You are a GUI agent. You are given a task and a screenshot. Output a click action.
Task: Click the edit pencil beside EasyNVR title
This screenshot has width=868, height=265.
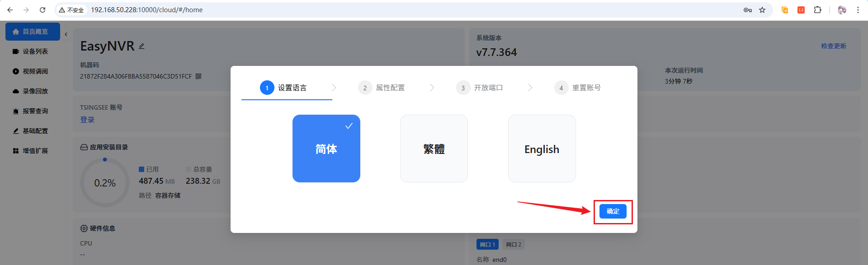(142, 46)
